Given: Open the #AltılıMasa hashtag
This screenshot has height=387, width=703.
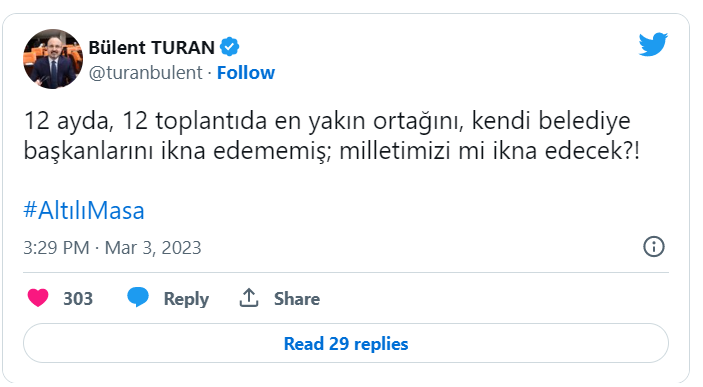Looking at the screenshot, I should point(84,210).
